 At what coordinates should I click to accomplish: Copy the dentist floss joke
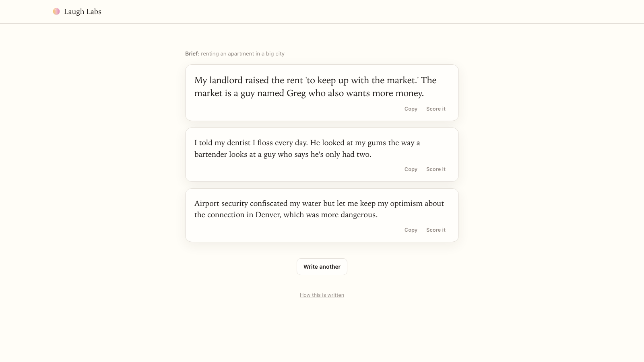(x=411, y=169)
